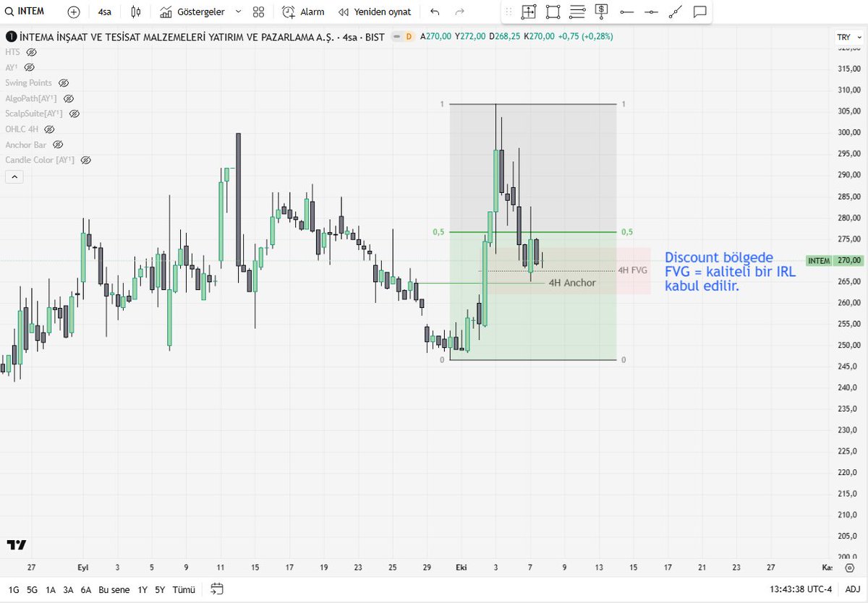The width and height of the screenshot is (868, 603).
Task: Click the TradingView logo on chart
Action: 17,544
